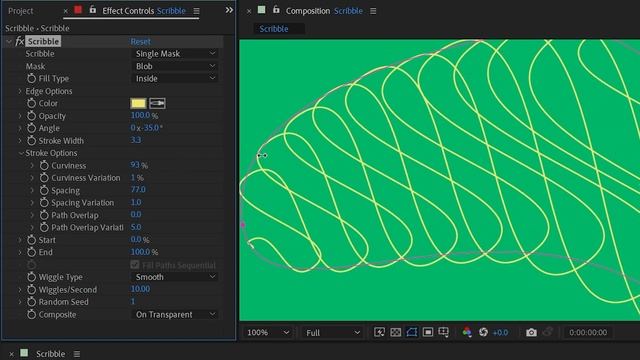
Task: Pick color with the eyedropper tool
Action: click(x=157, y=103)
